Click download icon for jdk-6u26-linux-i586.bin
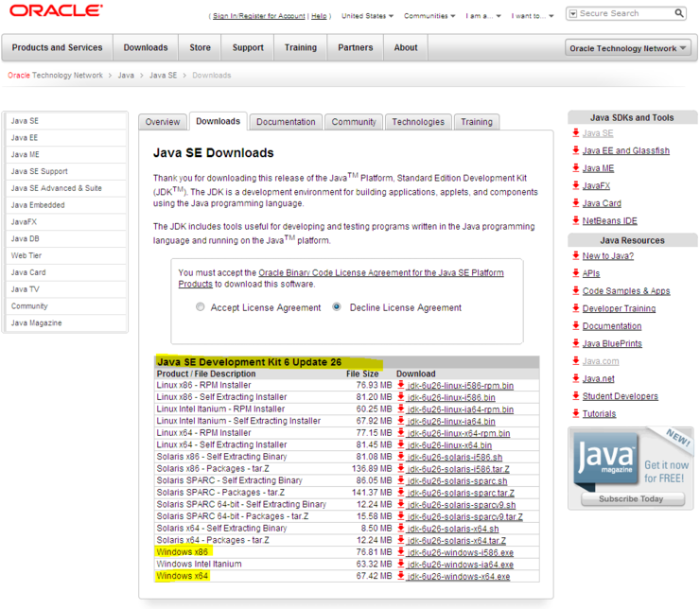Screen dimensions: 700x609 401,396
